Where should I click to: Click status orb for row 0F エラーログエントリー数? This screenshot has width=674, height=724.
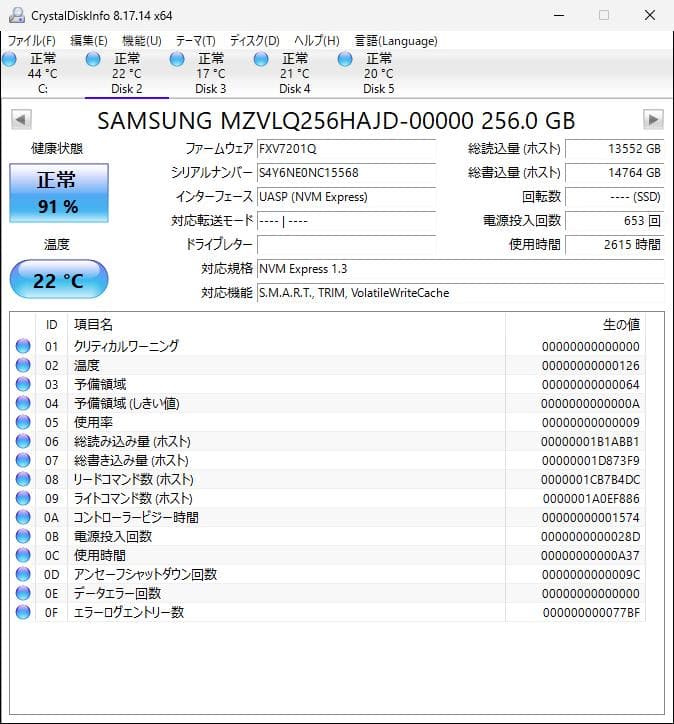click(x=23, y=612)
